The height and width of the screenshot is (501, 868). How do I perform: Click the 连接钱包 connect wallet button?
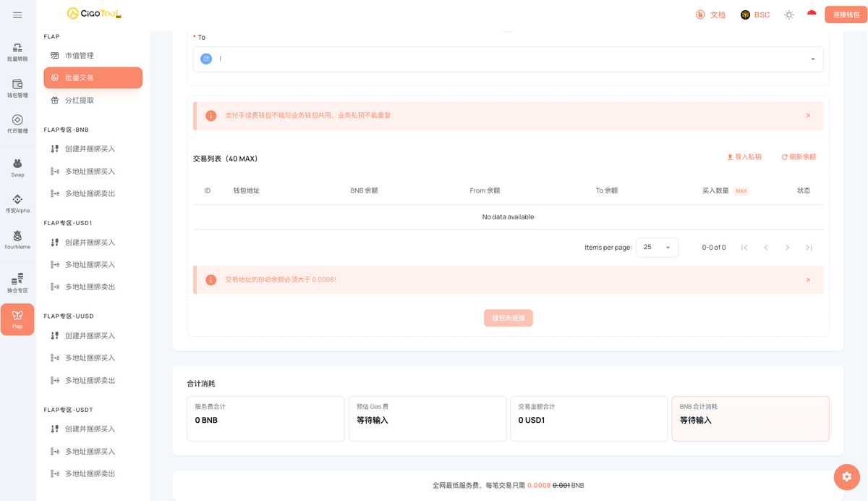[846, 14]
